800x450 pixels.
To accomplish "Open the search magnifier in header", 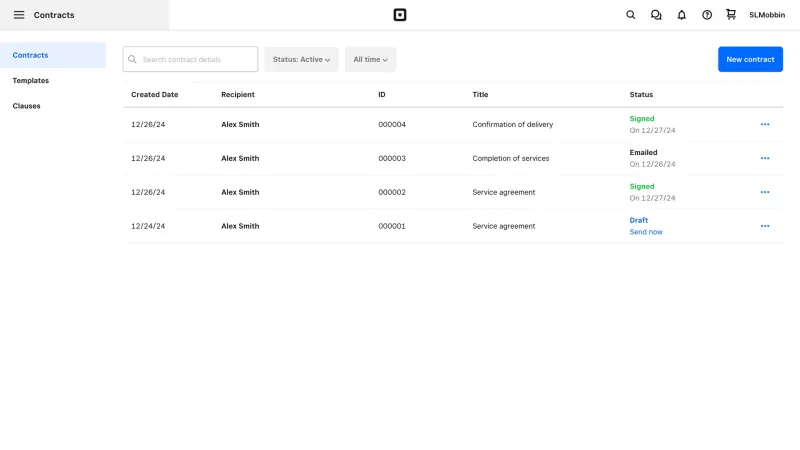I will click(631, 15).
